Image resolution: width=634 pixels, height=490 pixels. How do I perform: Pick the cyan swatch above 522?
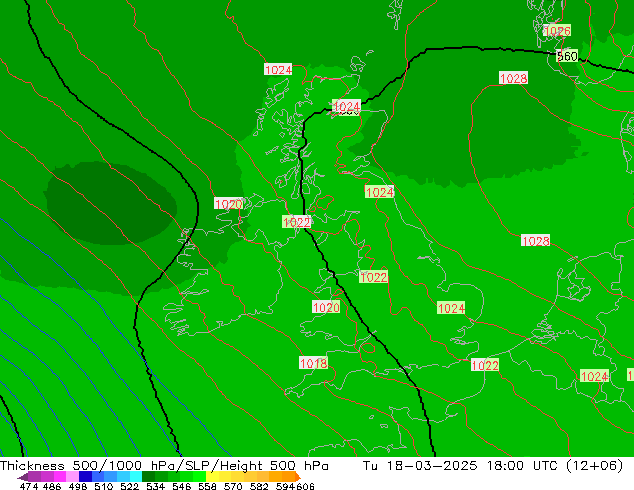tap(136, 476)
